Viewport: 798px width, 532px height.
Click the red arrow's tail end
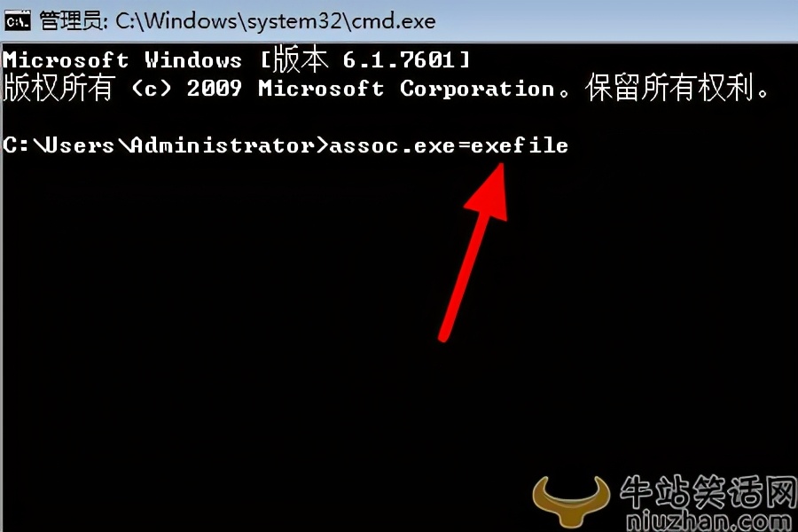pyautogui.click(x=444, y=336)
